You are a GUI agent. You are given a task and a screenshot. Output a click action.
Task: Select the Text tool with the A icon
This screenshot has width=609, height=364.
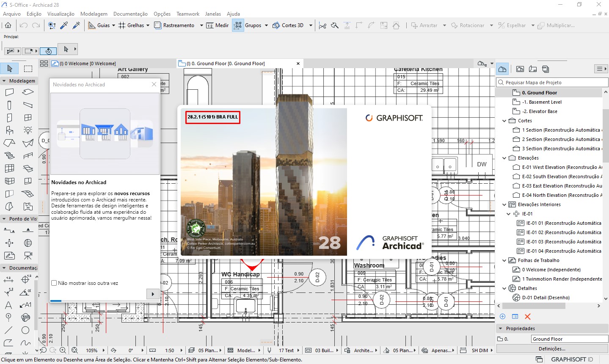pyautogui.click(x=8, y=305)
